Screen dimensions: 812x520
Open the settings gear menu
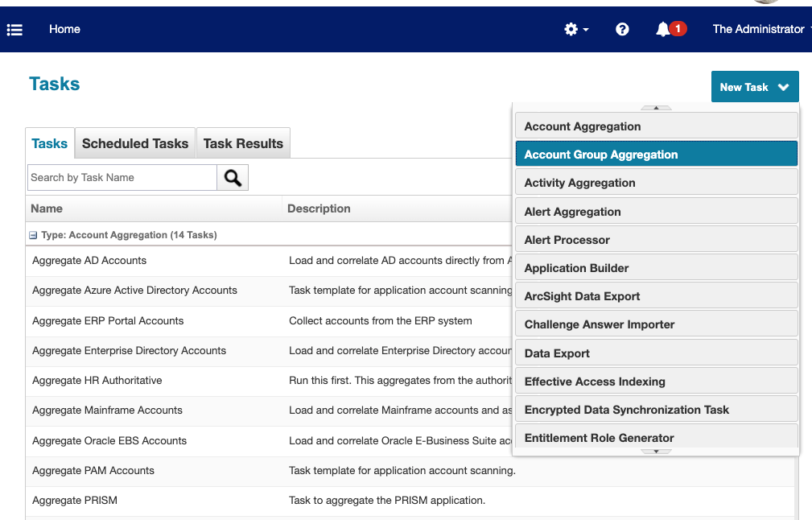click(x=573, y=29)
